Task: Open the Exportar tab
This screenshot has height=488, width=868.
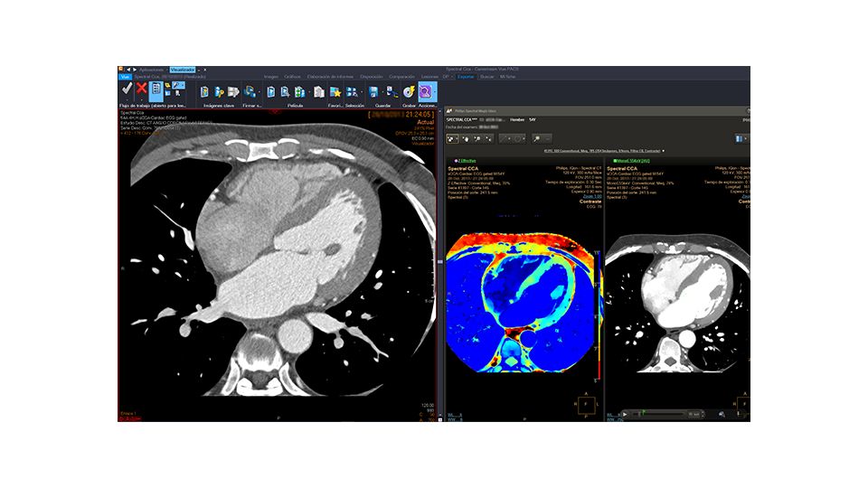Action: (x=466, y=77)
